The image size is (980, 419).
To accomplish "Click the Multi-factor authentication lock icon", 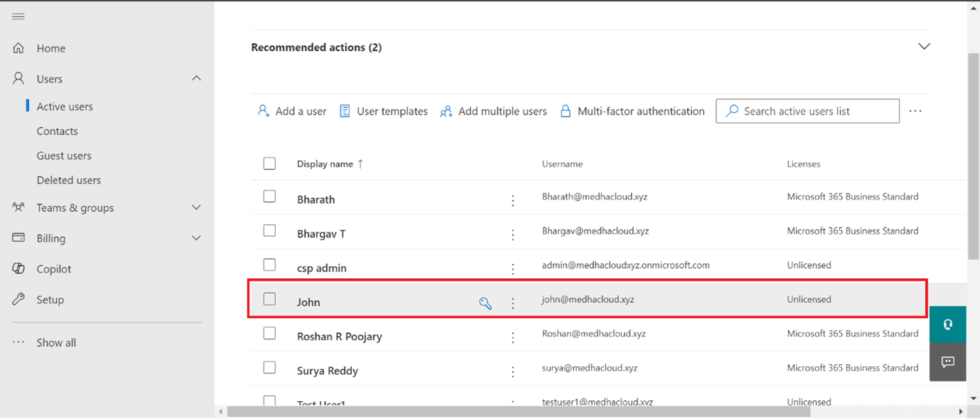I will click(566, 111).
